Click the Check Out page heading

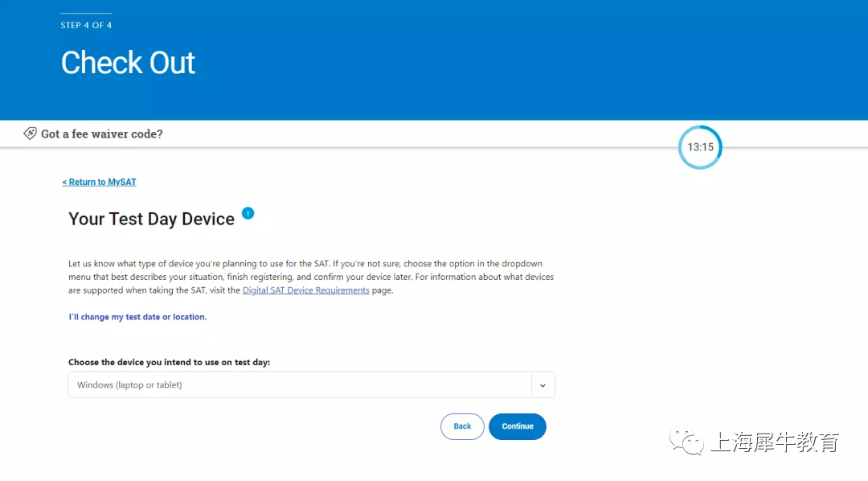click(x=128, y=63)
